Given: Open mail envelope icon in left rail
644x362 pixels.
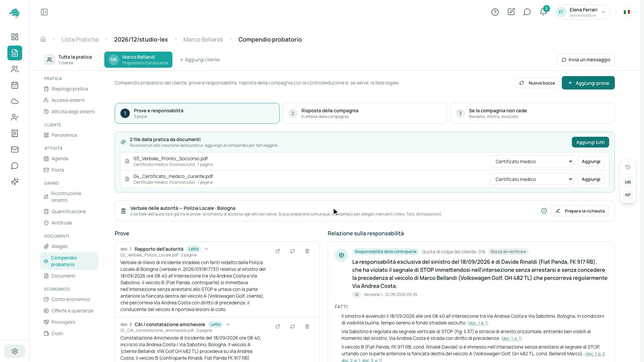Looking at the screenshot, I should [x=15, y=149].
